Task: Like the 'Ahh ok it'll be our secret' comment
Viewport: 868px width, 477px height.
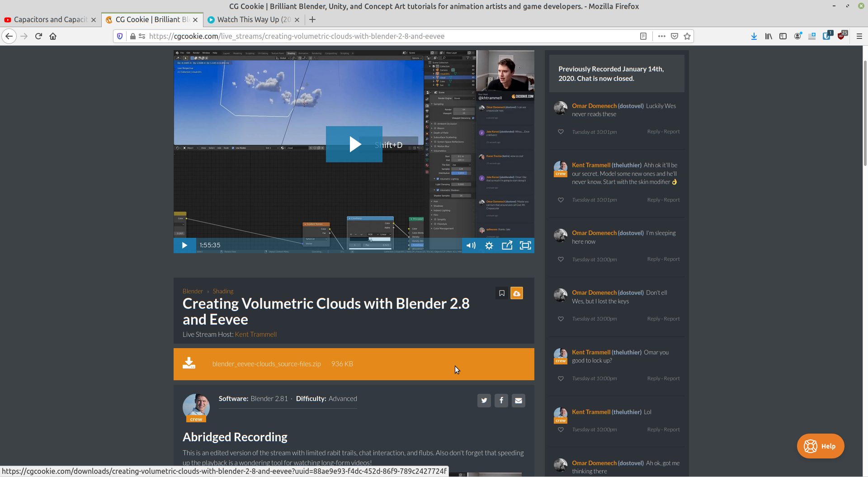Action: [561, 200]
